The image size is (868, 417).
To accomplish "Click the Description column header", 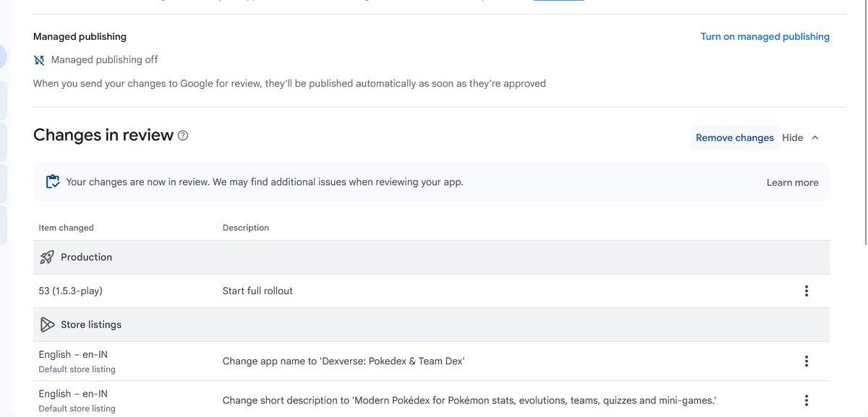I will (x=246, y=228).
